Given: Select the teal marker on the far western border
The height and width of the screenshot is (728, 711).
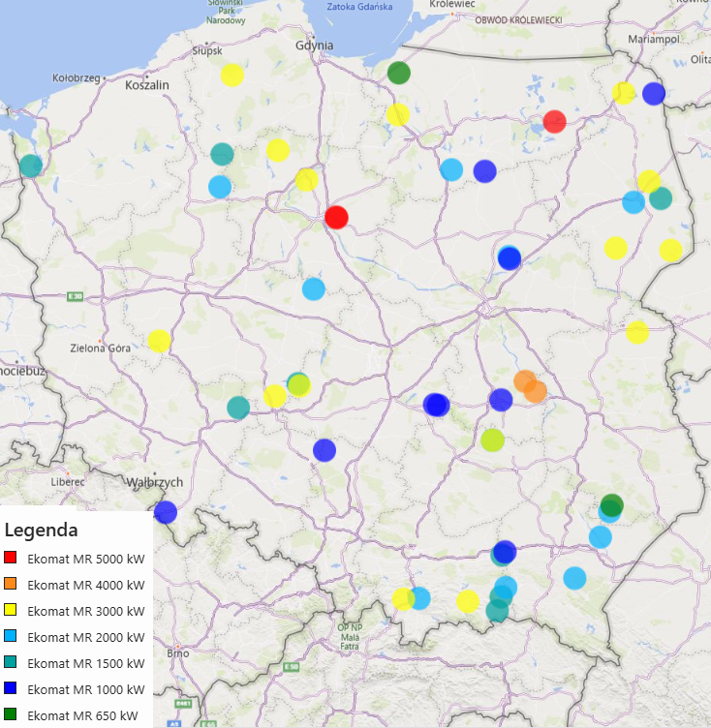Looking at the screenshot, I should click(31, 166).
